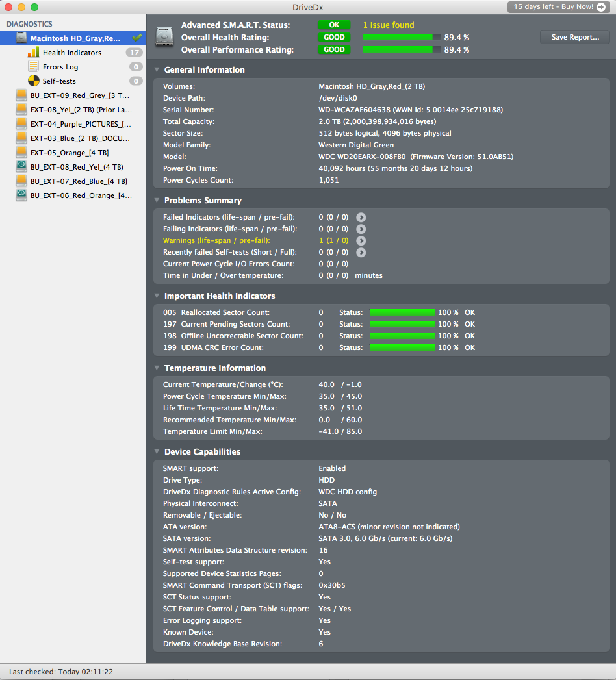The height and width of the screenshot is (680, 616).
Task: Click the Overall Health Rating progress bar
Action: [402, 37]
